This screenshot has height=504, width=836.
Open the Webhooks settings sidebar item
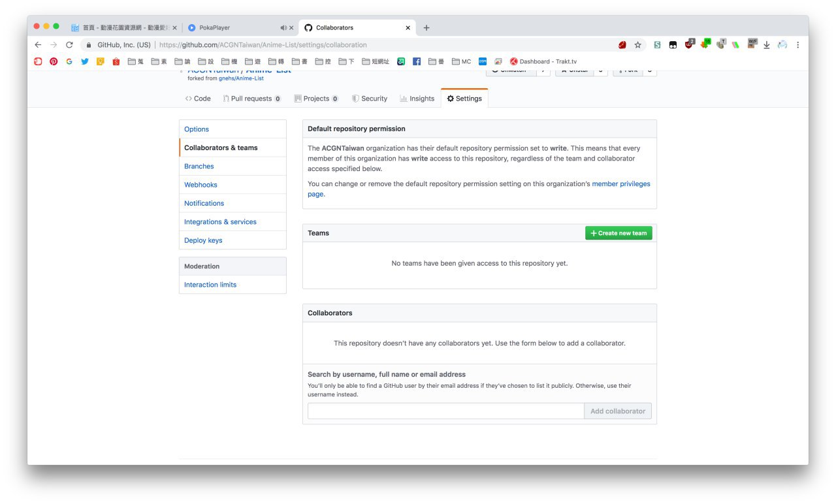coord(233,185)
